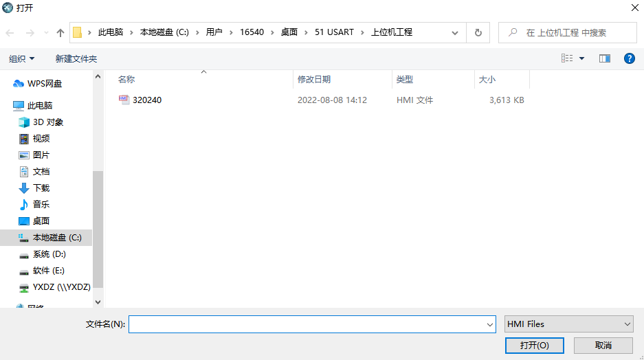Image resolution: width=644 pixels, height=360 pixels.
Task: Open the HMI Files type dropdown
Action: (569, 324)
